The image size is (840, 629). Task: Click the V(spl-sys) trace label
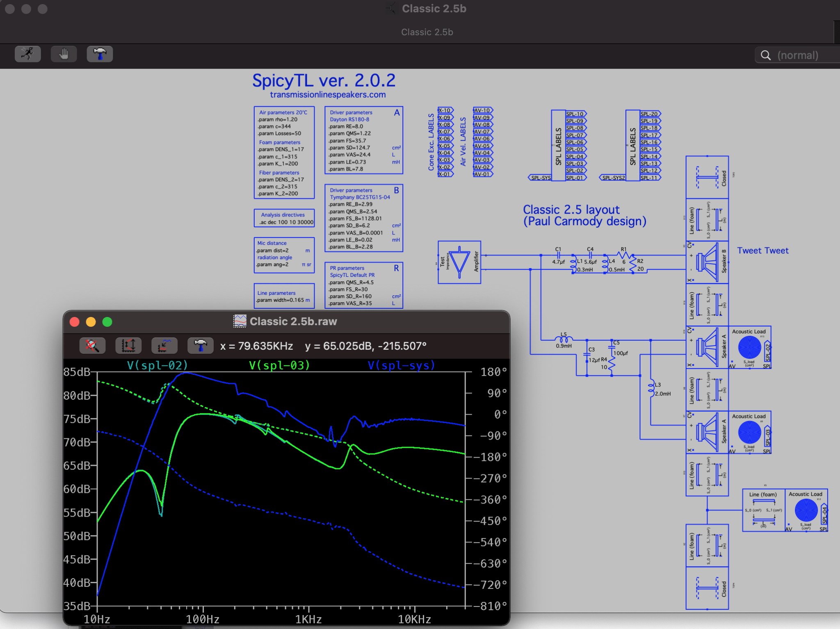click(401, 365)
